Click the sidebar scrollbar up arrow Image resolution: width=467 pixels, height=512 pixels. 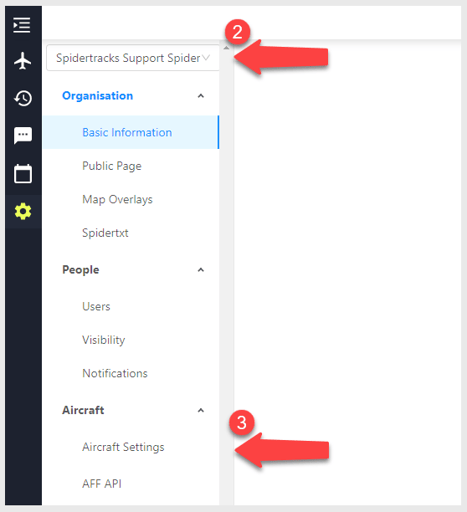(x=227, y=48)
